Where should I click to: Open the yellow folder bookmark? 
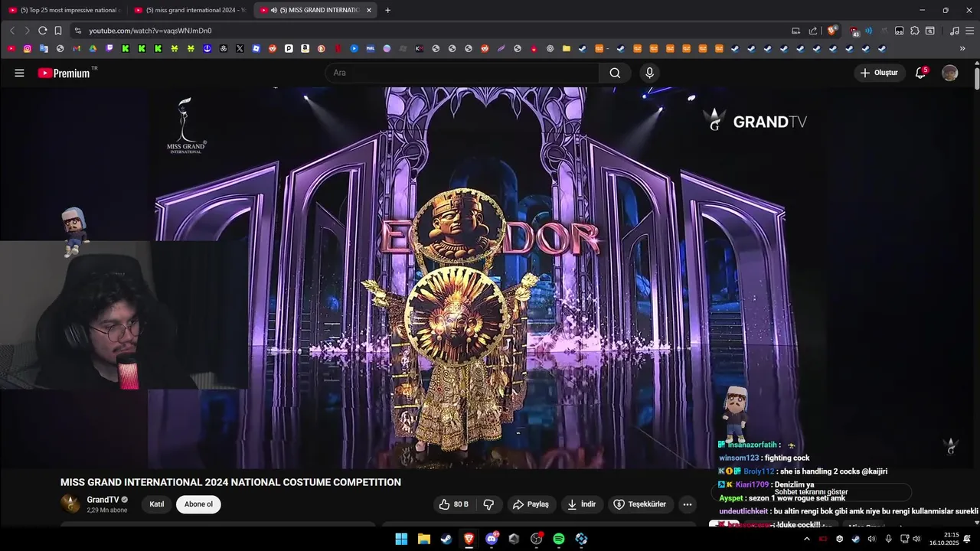[x=566, y=48]
